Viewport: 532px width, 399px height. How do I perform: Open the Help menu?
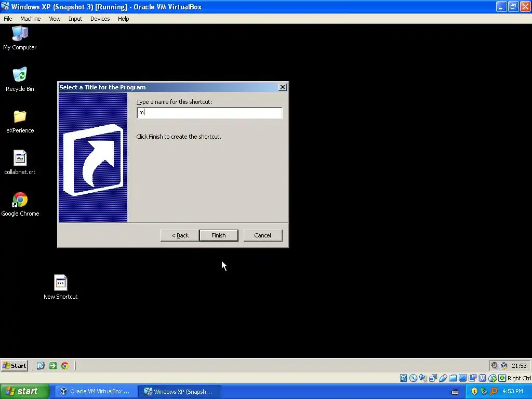coord(124,19)
